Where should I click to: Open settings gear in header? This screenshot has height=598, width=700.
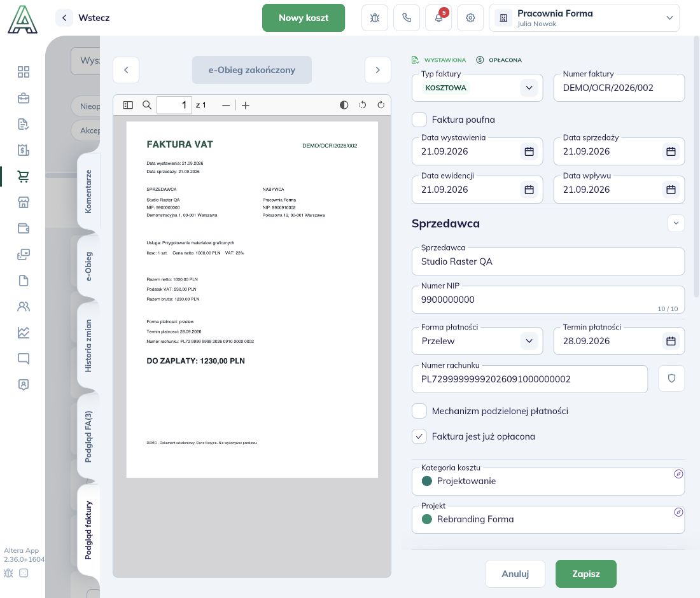pos(470,18)
